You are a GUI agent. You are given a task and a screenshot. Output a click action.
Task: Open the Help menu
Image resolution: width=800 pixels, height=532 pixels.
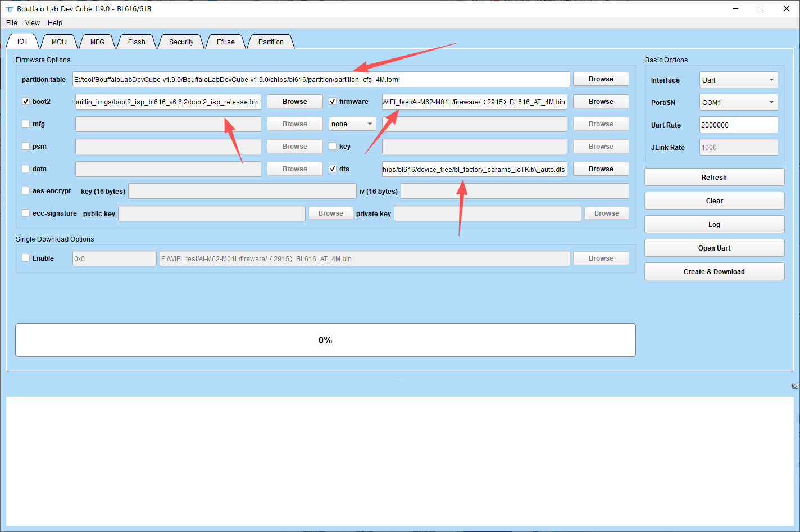click(x=55, y=23)
